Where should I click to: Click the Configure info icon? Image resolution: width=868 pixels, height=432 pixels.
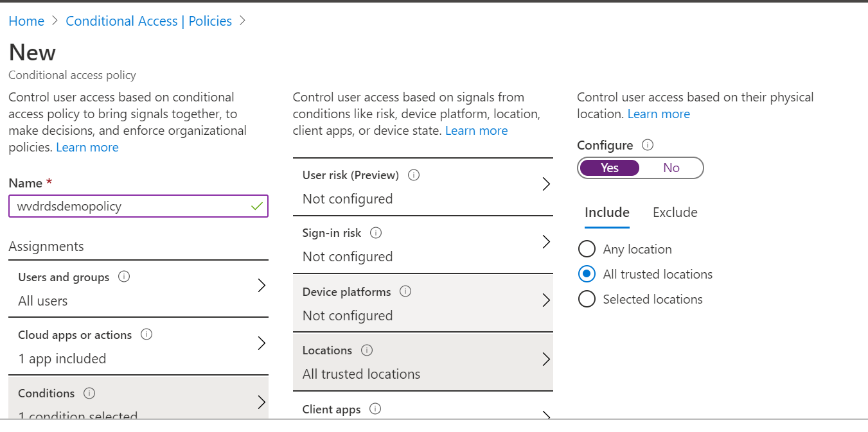tap(648, 145)
